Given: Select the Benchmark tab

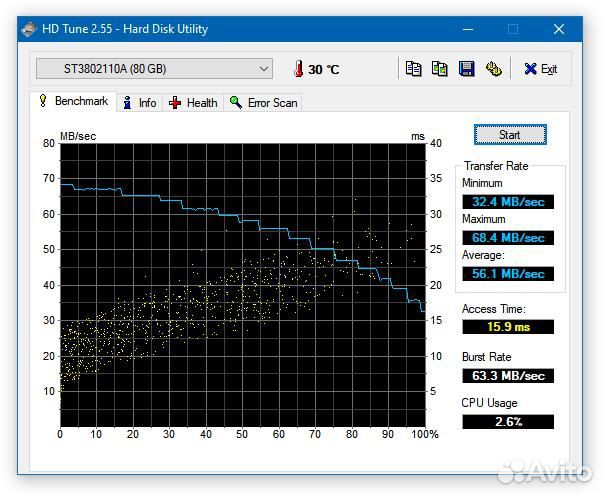Looking at the screenshot, I should (73, 101).
